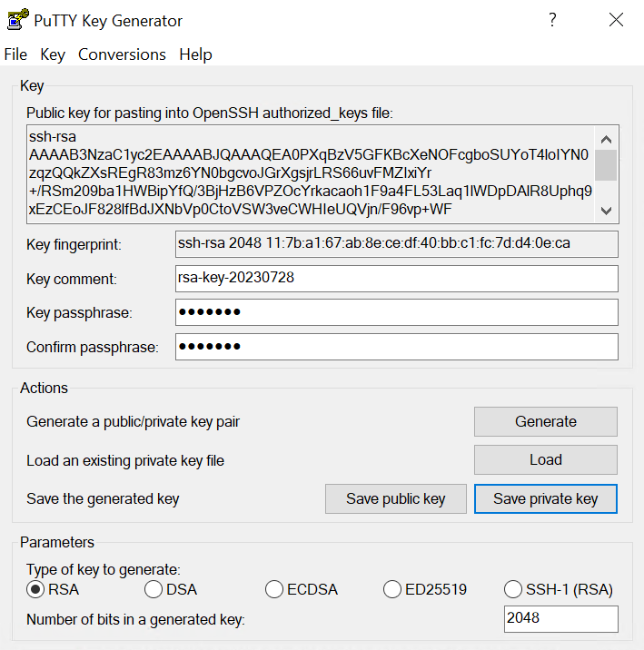Click the 'Key comment:' label

point(72,279)
